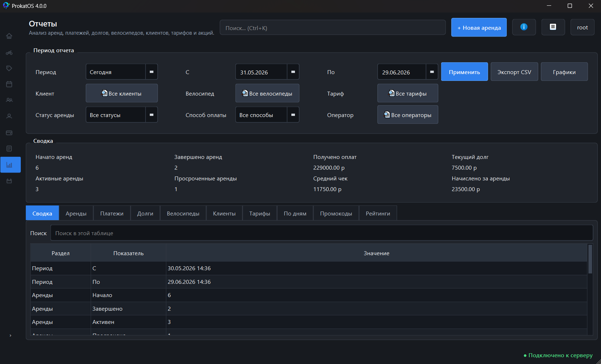Switch to the Тарифы tab
601x364 pixels.
260,213
